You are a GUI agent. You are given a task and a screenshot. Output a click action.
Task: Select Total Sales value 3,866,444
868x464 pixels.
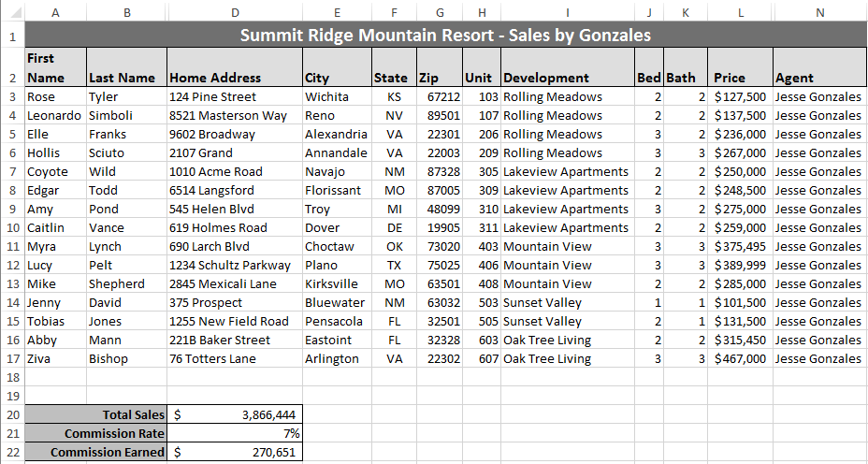pyautogui.click(x=235, y=414)
